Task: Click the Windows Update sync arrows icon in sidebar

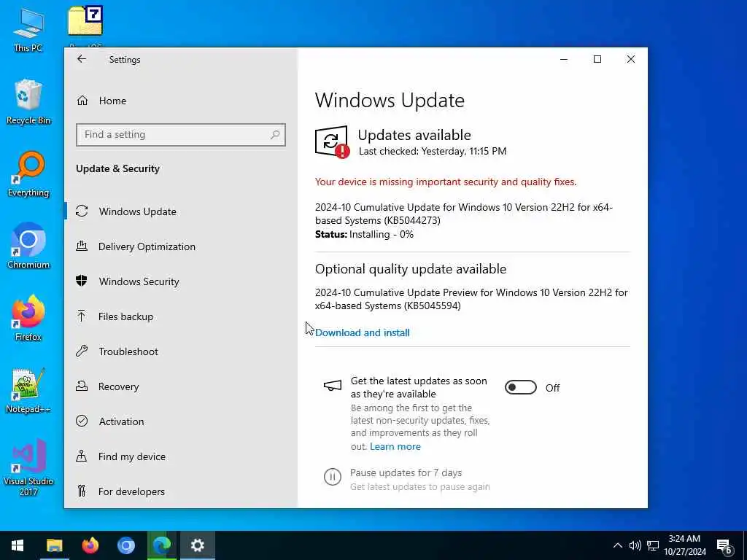Action: [x=82, y=211]
